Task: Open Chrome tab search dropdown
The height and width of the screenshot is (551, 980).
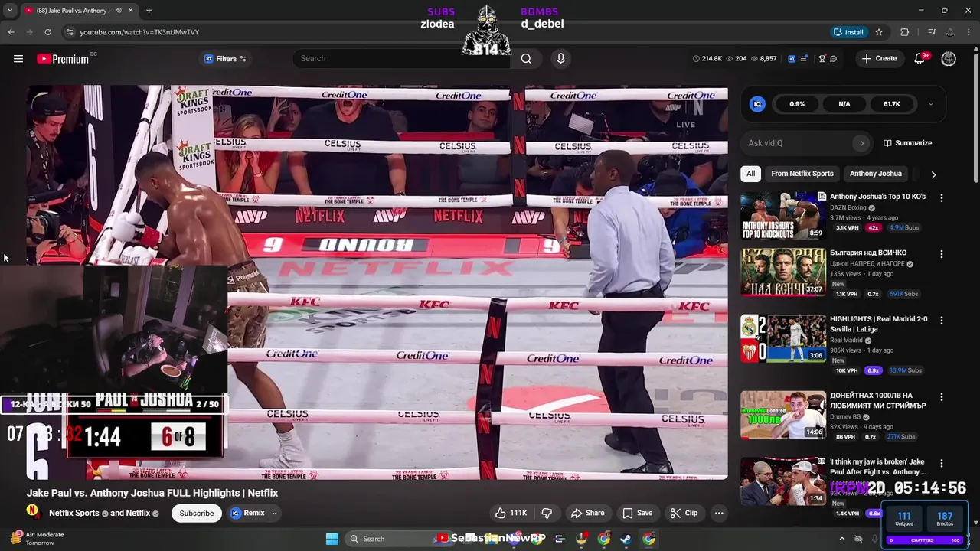Action: click(9, 11)
